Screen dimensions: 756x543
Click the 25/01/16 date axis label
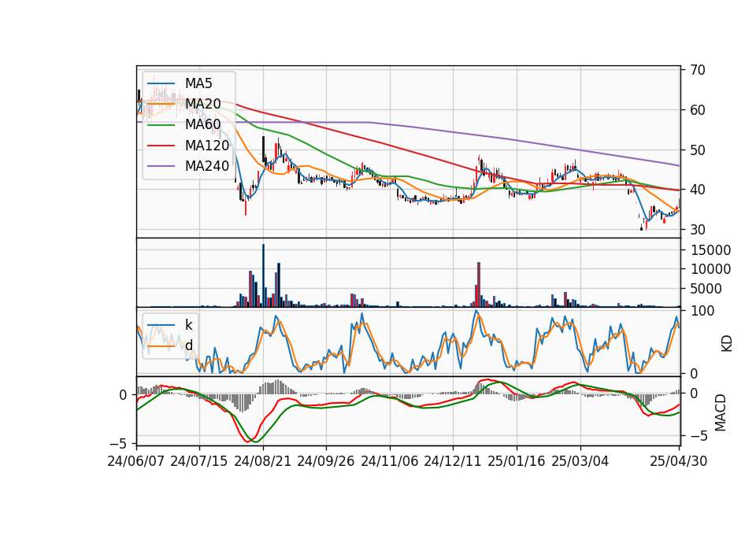click(517, 461)
